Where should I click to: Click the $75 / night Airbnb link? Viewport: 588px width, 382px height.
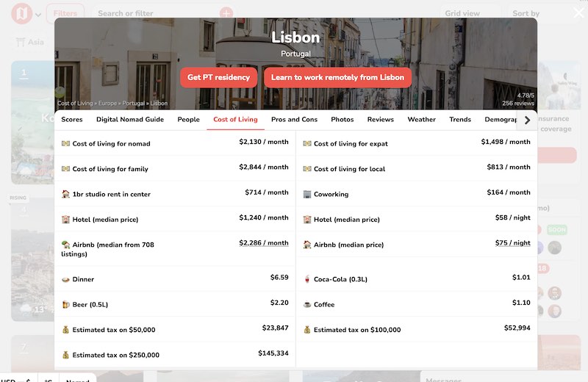coord(512,243)
